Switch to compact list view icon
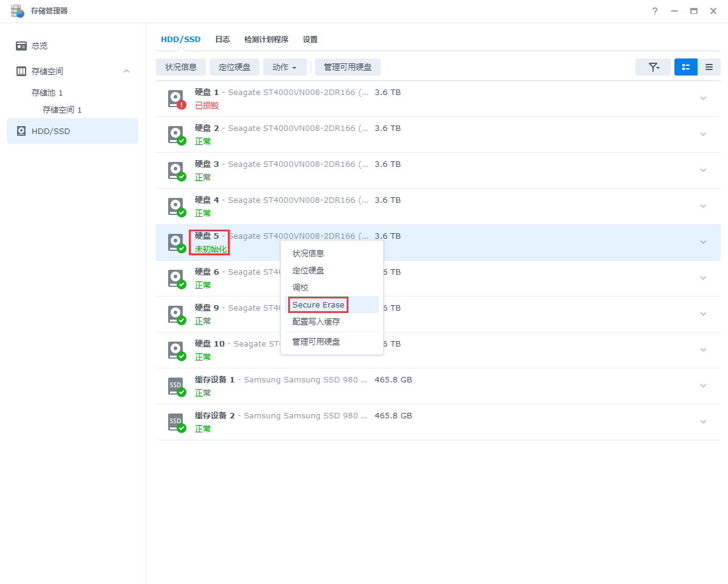 point(709,67)
